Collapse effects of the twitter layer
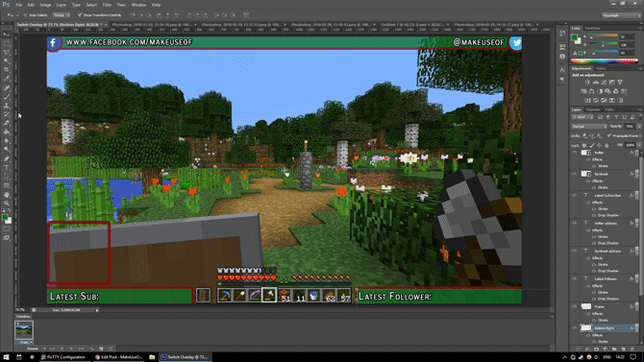 point(636,153)
